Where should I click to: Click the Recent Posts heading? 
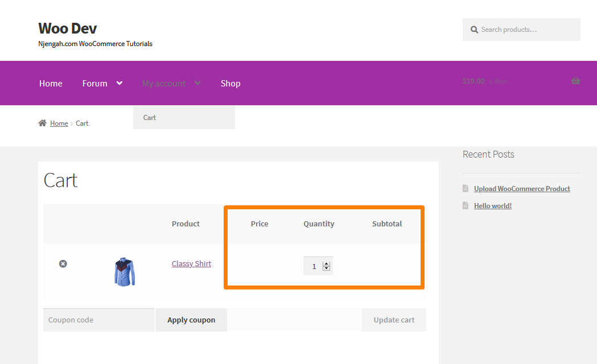coord(488,155)
